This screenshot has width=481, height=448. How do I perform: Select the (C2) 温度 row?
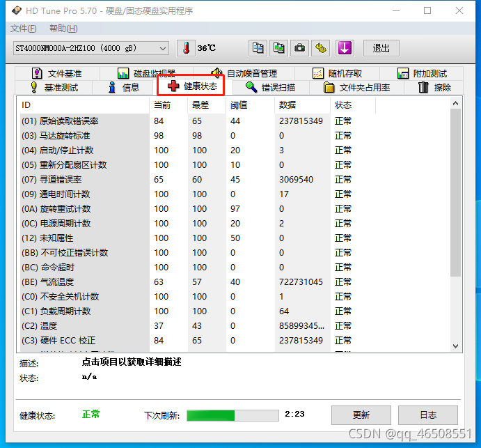pyautogui.click(x=198, y=326)
